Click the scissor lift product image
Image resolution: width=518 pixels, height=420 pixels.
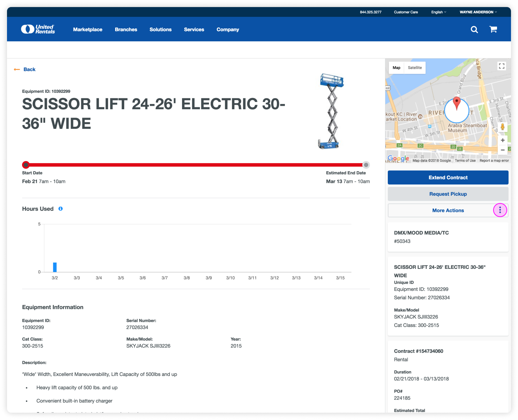(x=331, y=111)
